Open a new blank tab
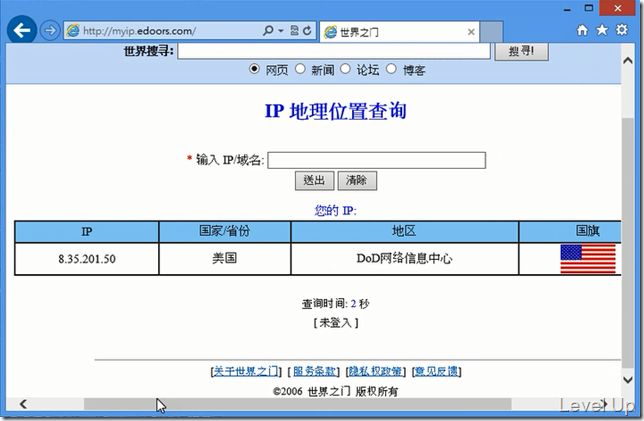The width and height of the screenshot is (644, 421). coord(491,32)
